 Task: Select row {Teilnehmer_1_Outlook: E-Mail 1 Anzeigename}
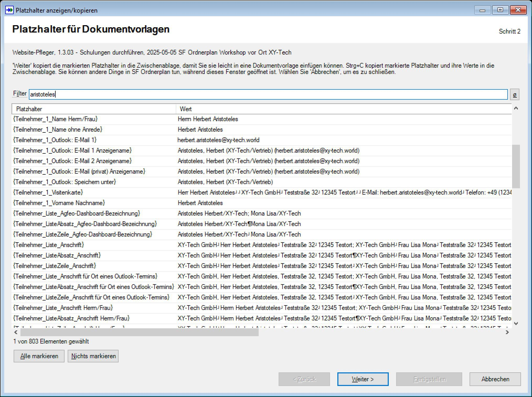(x=262, y=151)
